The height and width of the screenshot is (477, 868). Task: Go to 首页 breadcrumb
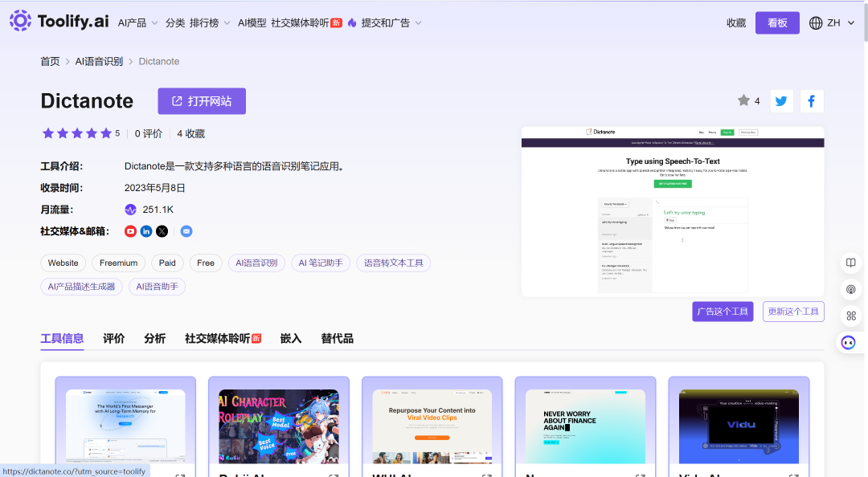tap(50, 61)
